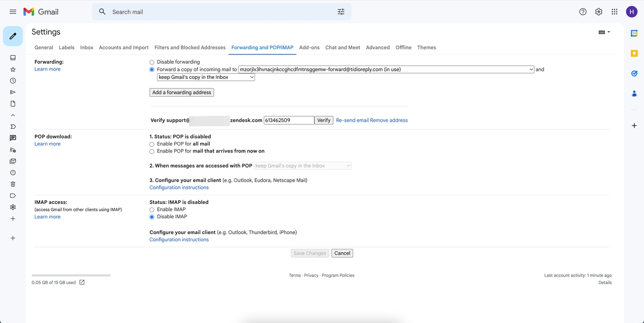Switch to Accounts and Import tab
Screen dimensions: 644x323
124,47
